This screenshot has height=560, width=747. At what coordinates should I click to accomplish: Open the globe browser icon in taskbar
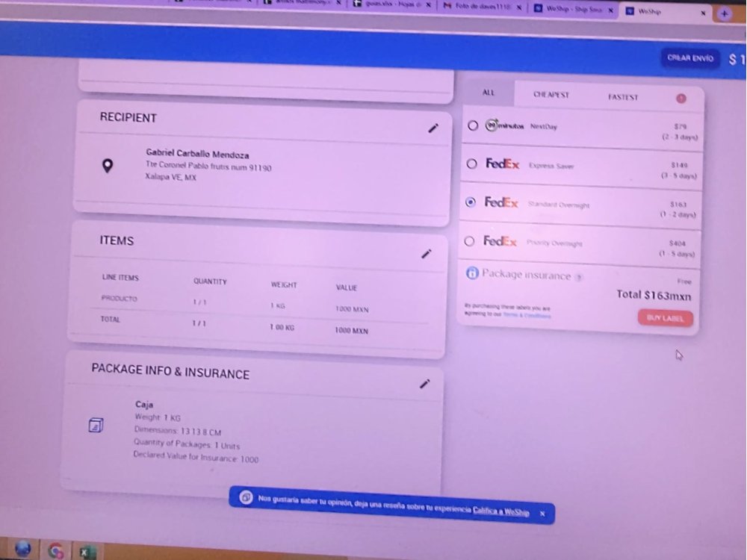23,549
